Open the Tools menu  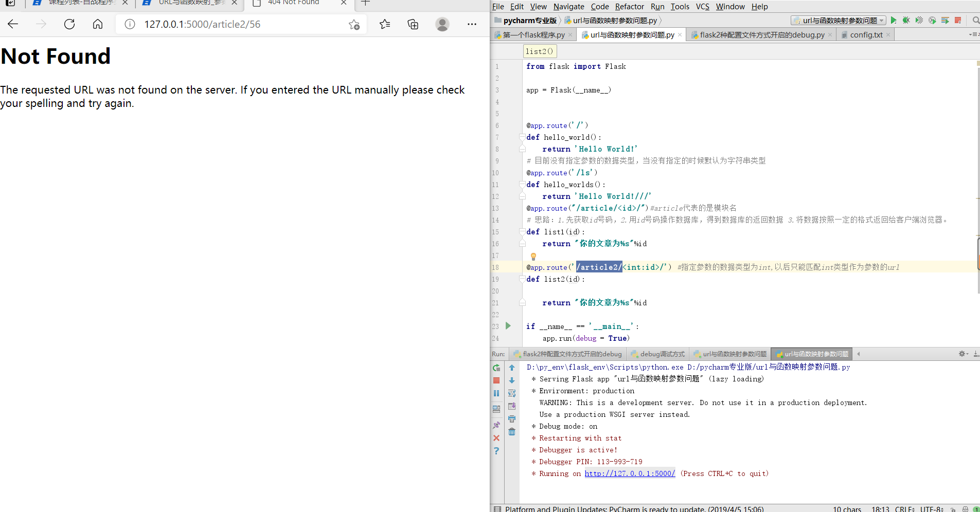(x=680, y=7)
